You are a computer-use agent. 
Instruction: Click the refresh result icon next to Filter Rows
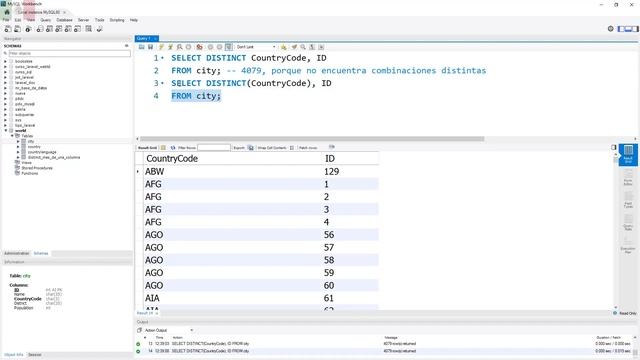pyautogui.click(x=173, y=148)
